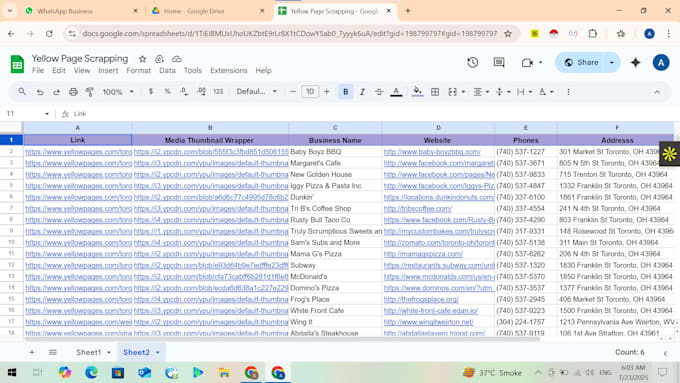The width and height of the screenshot is (680, 383).
Task: Open the Sheet2 tab options arrow
Action: tap(158, 352)
